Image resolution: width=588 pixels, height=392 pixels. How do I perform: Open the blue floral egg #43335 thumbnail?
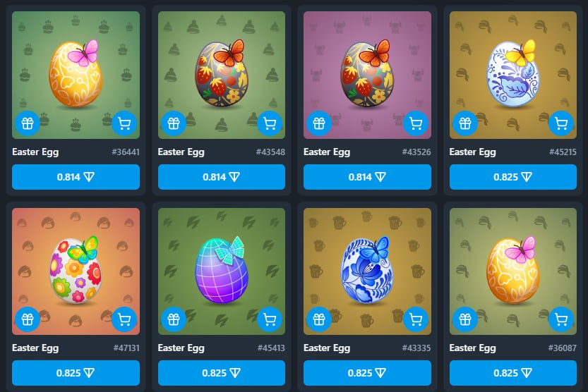click(367, 271)
